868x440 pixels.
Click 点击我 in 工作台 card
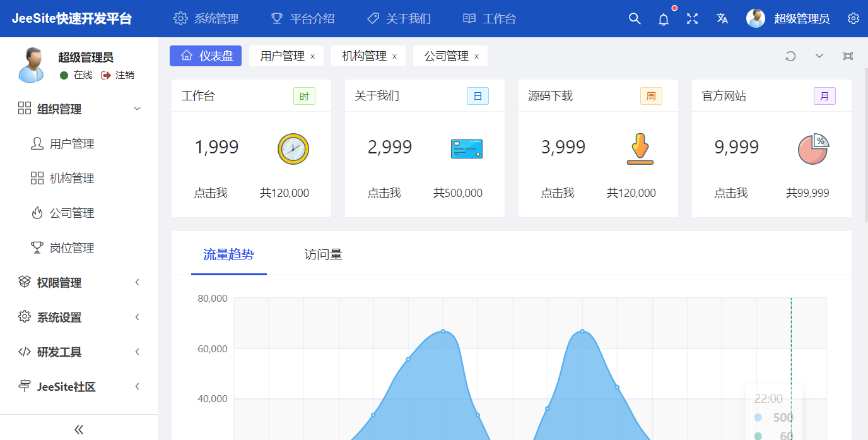point(211,193)
